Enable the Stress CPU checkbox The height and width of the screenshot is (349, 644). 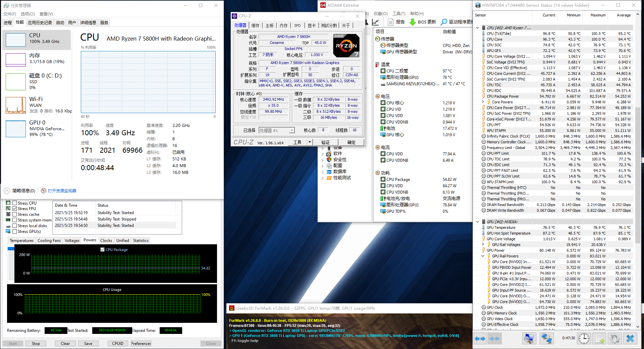coord(14,203)
